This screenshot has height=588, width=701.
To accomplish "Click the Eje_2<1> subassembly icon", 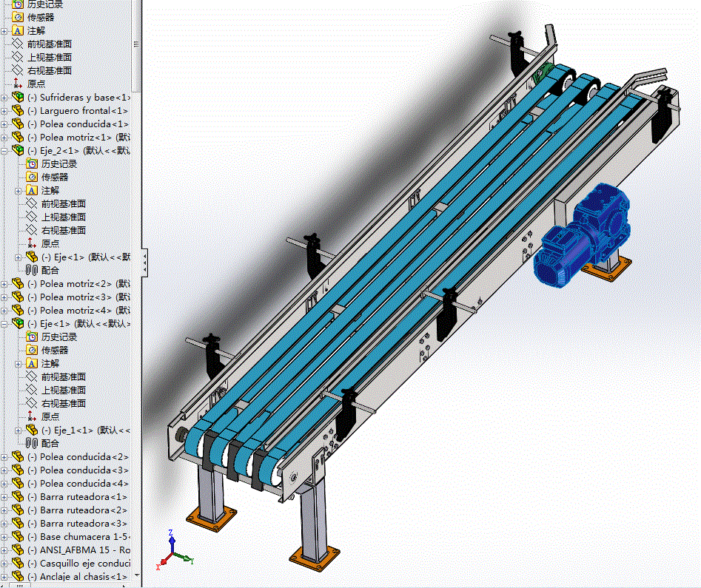I will (18, 150).
